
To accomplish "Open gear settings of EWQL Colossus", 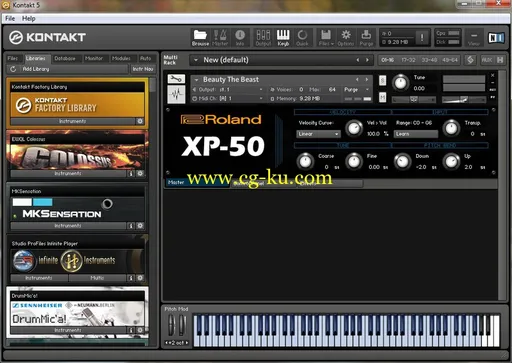I will 140,173.
